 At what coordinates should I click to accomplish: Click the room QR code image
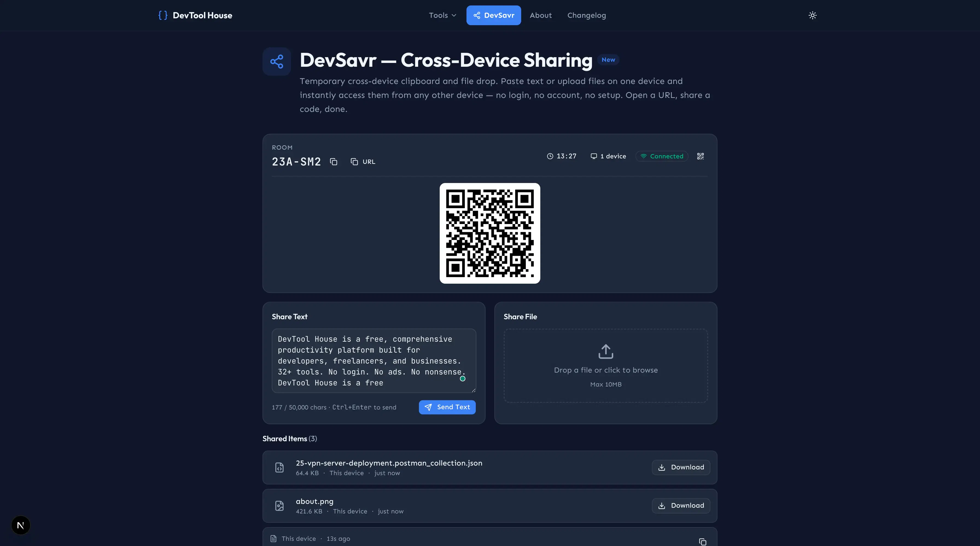(490, 233)
